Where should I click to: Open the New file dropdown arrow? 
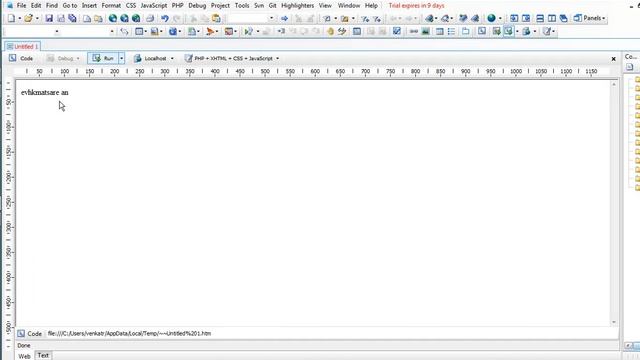pos(19,18)
